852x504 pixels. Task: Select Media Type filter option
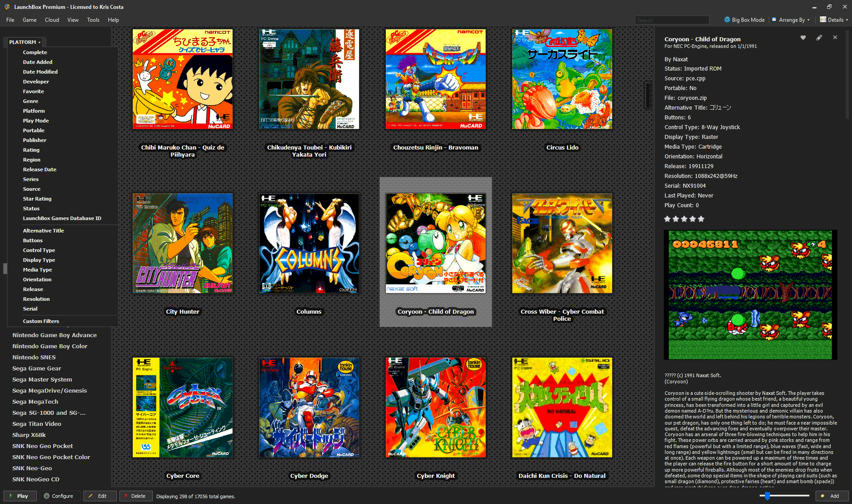[38, 270]
